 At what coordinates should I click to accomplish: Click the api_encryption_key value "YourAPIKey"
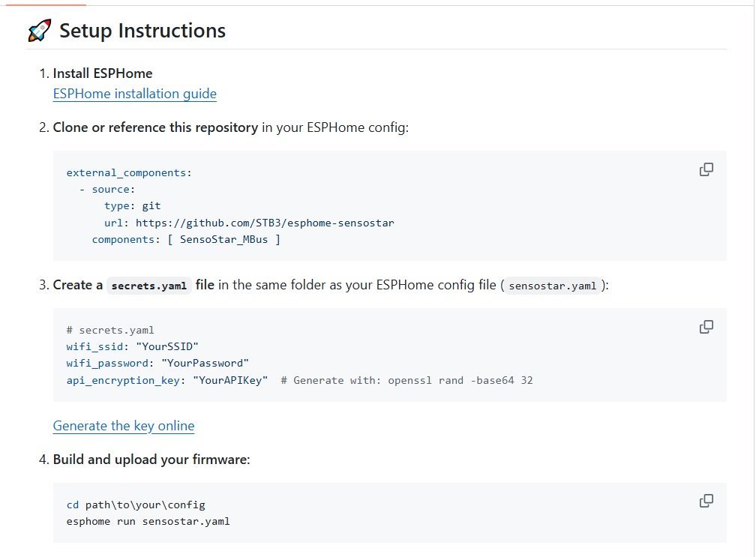230,380
